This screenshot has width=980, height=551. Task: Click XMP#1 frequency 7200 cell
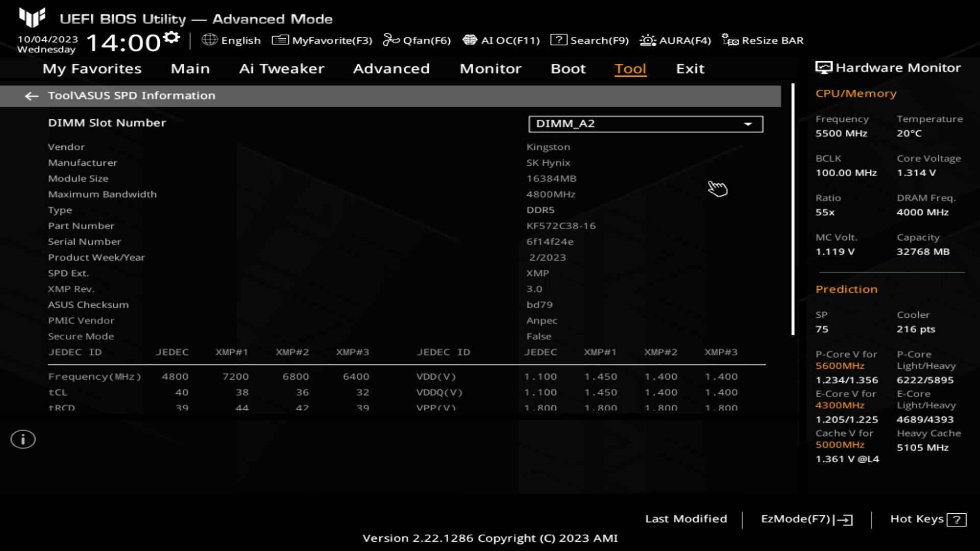tap(235, 377)
